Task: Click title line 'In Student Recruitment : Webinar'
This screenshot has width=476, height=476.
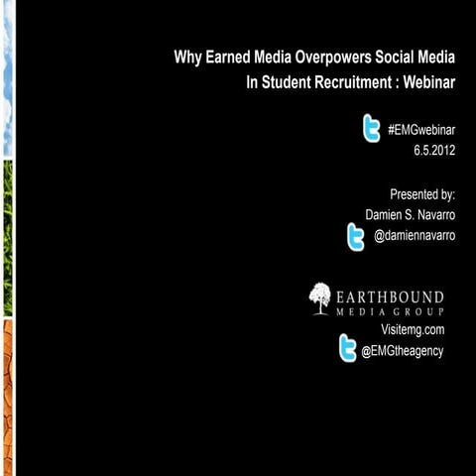Action: [351, 82]
